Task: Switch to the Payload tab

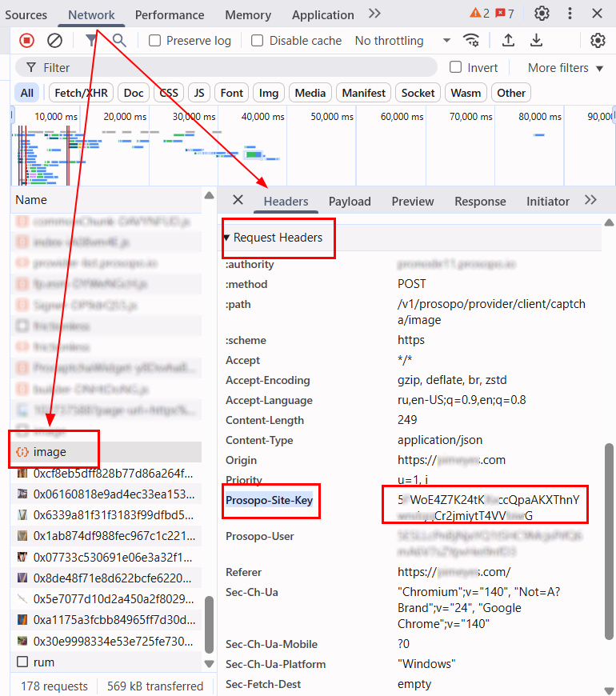Action: pos(350,202)
